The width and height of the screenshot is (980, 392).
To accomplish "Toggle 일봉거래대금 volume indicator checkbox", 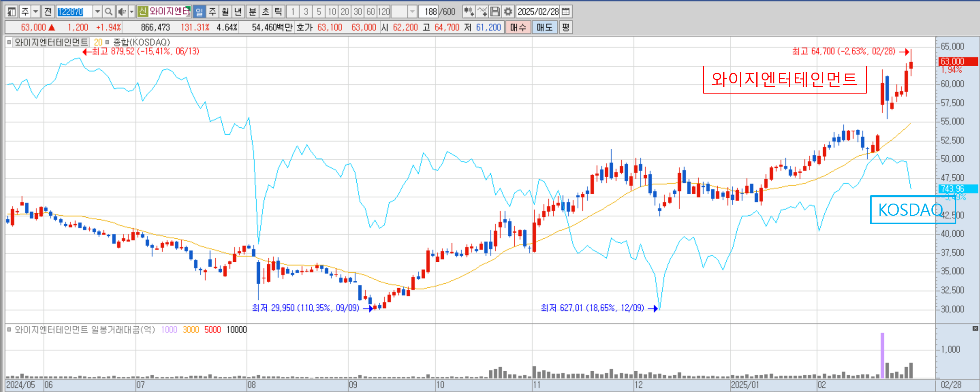I will click(9, 330).
